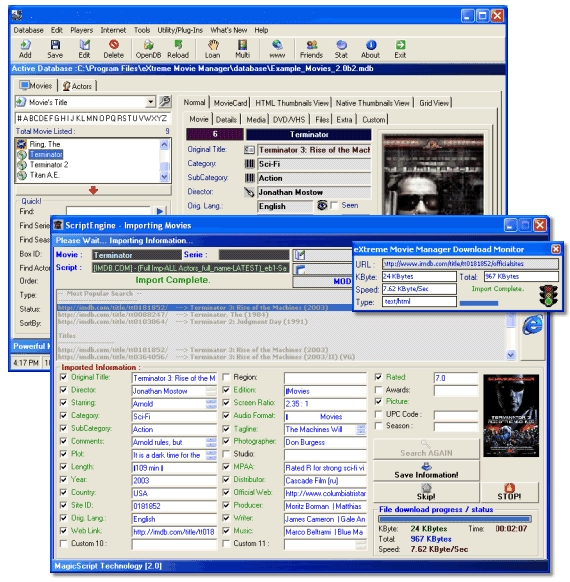Enable the Studio import checkbox

[226, 454]
